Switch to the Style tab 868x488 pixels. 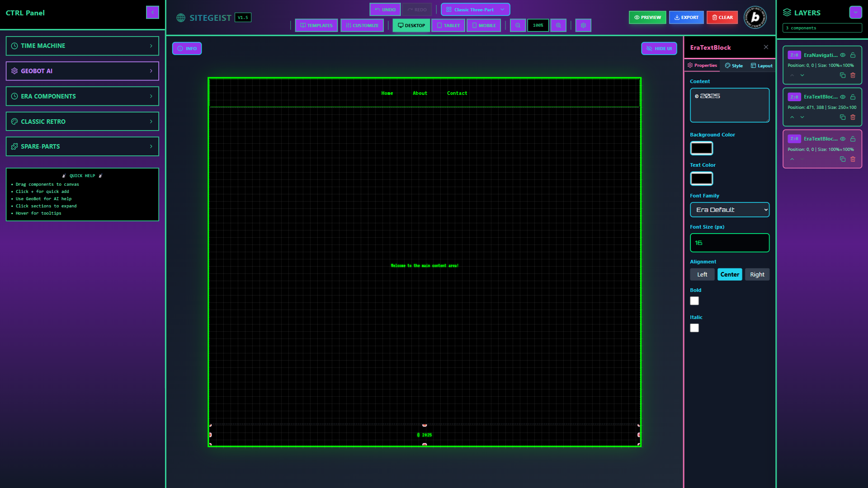(x=734, y=66)
